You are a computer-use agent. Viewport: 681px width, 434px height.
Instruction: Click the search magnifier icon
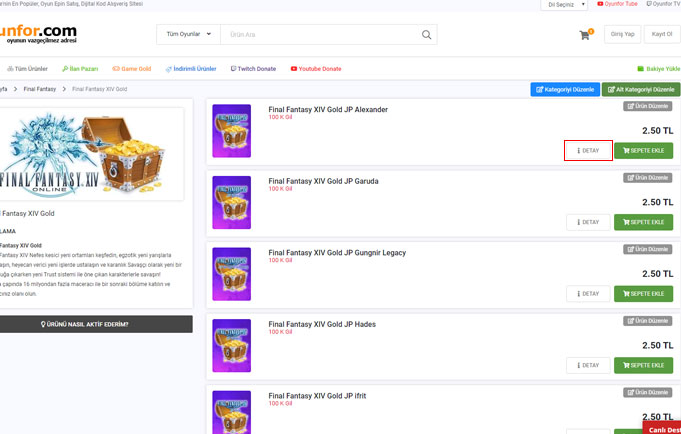pyautogui.click(x=427, y=35)
